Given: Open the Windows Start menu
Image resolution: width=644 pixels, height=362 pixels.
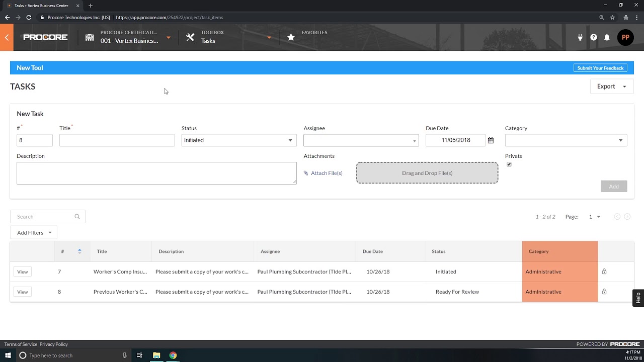Looking at the screenshot, I should tap(8, 355).
